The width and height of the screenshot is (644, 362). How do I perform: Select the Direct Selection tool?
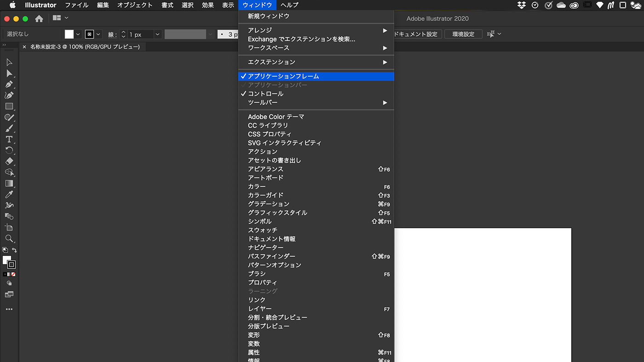pyautogui.click(x=9, y=73)
